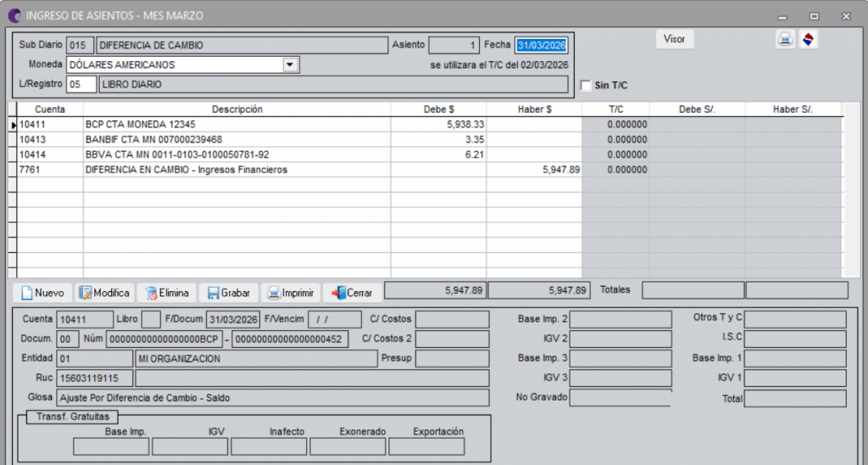
Task: Click the description BANBIF CTA MN 007000239468
Action: (154, 140)
